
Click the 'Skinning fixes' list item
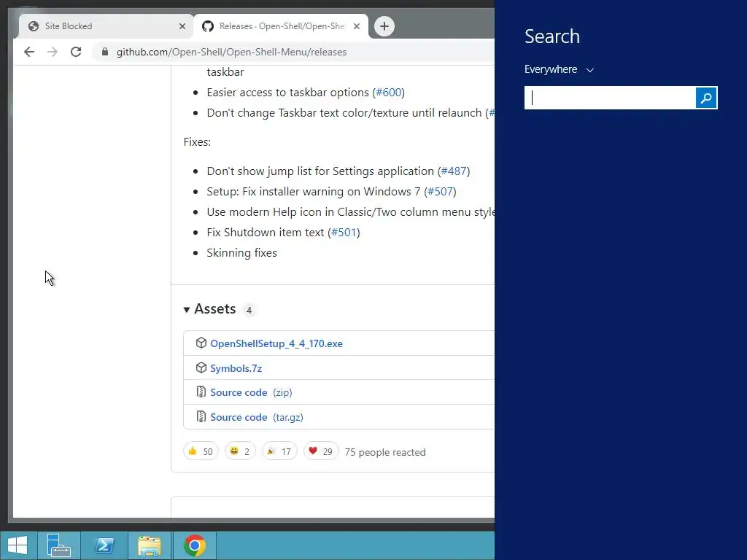coord(241,253)
